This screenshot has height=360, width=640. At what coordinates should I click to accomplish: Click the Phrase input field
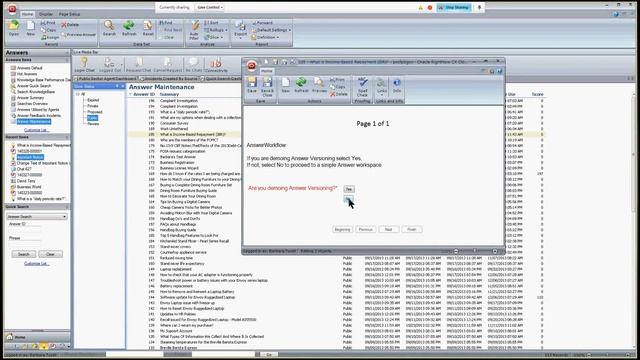point(24,244)
